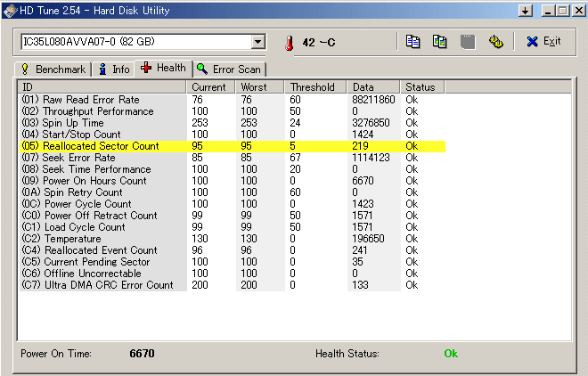Screen dimensions: 588x376
Task: Click the data value 196650
Action: click(x=368, y=239)
